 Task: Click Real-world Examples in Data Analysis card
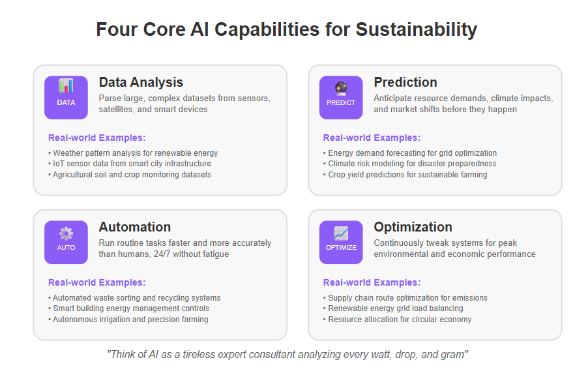tap(96, 138)
